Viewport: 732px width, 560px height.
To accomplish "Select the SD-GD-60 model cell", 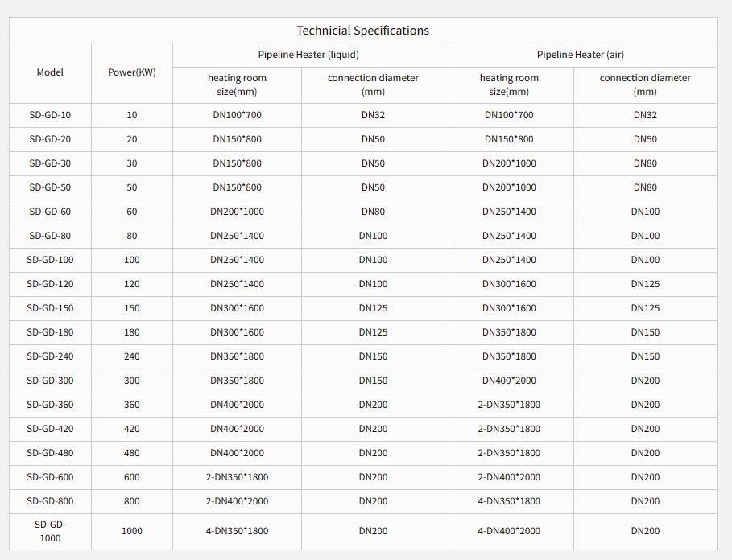I will [x=50, y=212].
